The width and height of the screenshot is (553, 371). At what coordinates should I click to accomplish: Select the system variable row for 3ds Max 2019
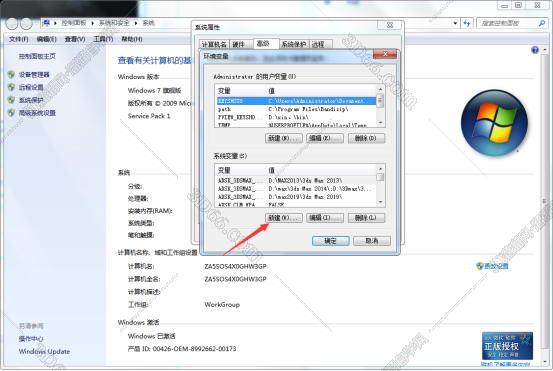click(x=296, y=197)
